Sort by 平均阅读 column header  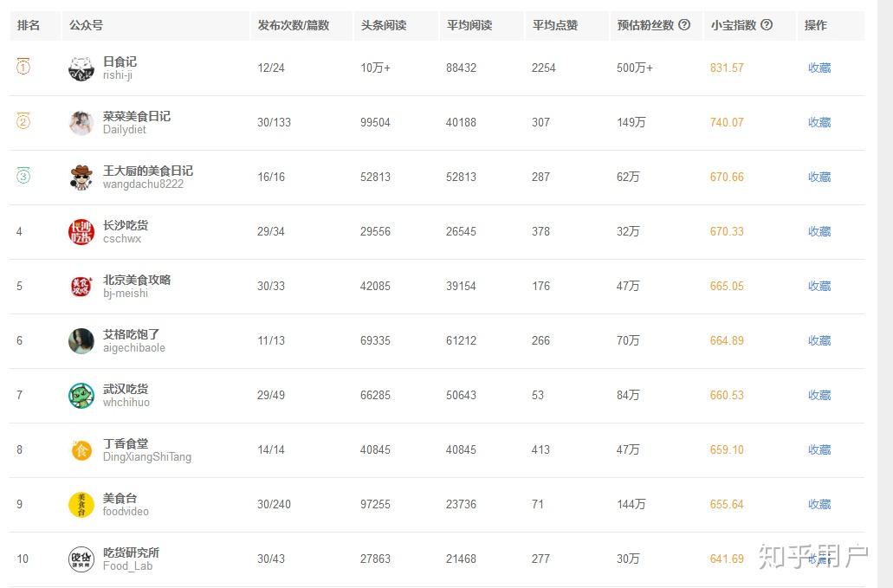pyautogui.click(x=469, y=25)
